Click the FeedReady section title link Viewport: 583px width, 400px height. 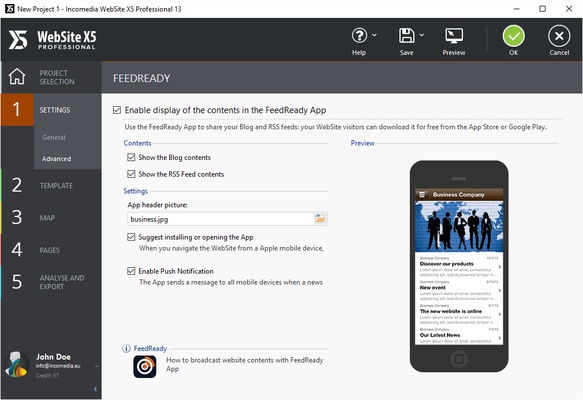click(150, 348)
